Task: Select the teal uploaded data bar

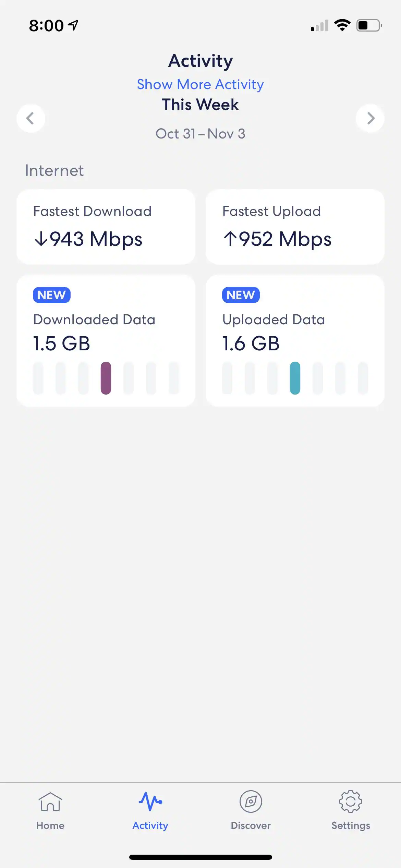Action: pyautogui.click(x=295, y=378)
